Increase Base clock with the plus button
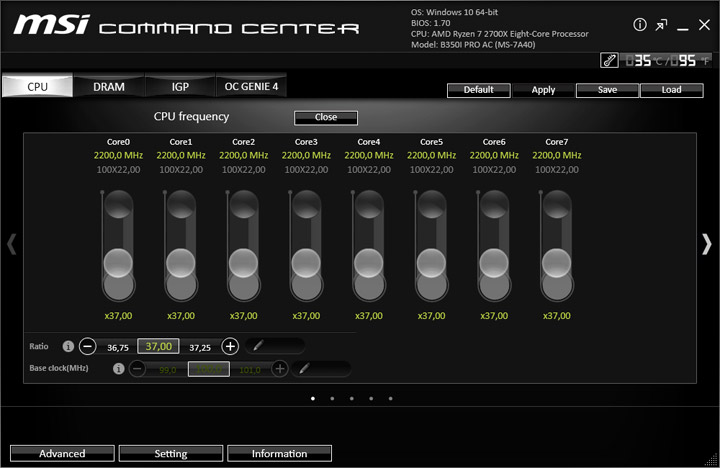This screenshot has width=720, height=468. (x=280, y=368)
